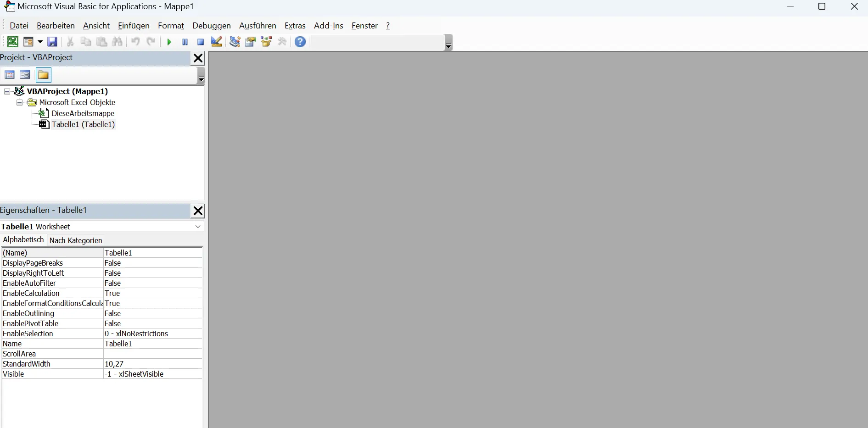Select the DisplayRightToLeft property row

click(x=102, y=273)
